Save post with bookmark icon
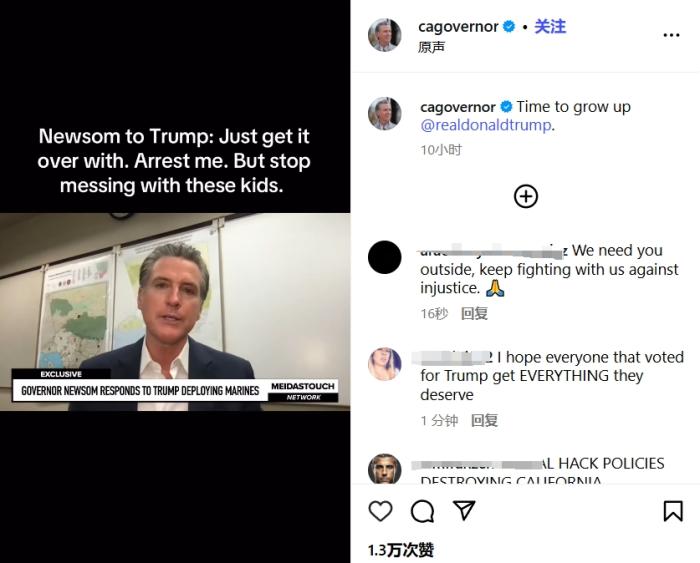 click(673, 511)
